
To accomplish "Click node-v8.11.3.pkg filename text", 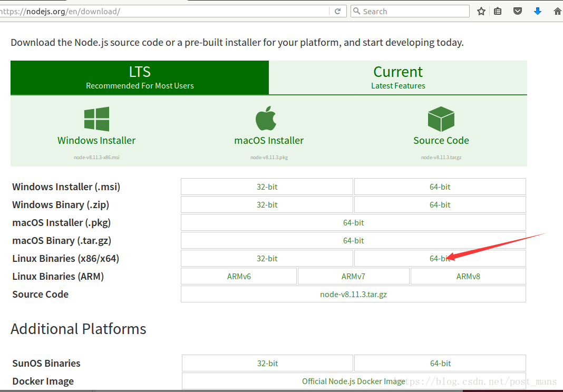I will tap(269, 157).
